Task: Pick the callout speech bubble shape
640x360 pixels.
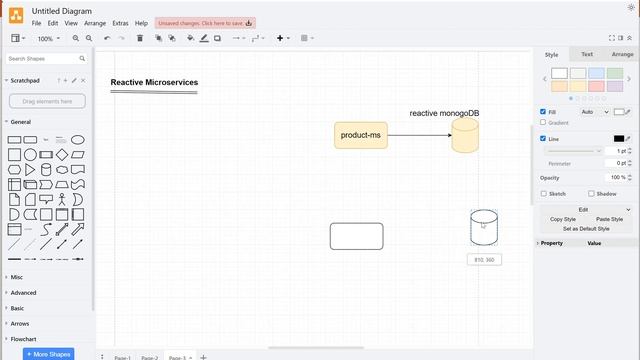Action: pos(46,199)
